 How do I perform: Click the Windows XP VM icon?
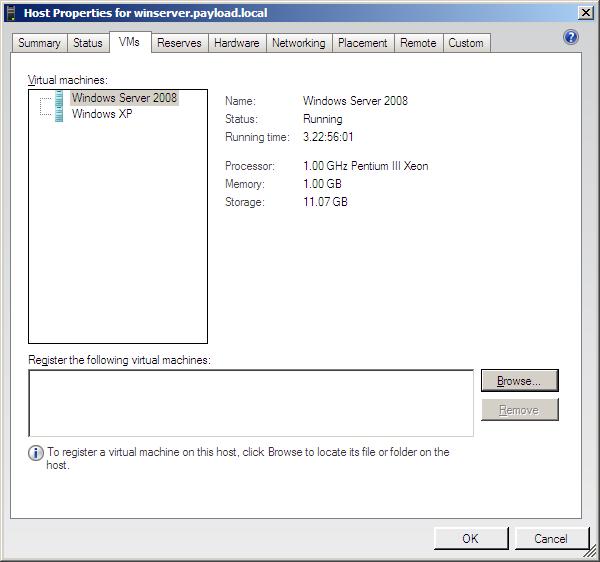pos(60,114)
